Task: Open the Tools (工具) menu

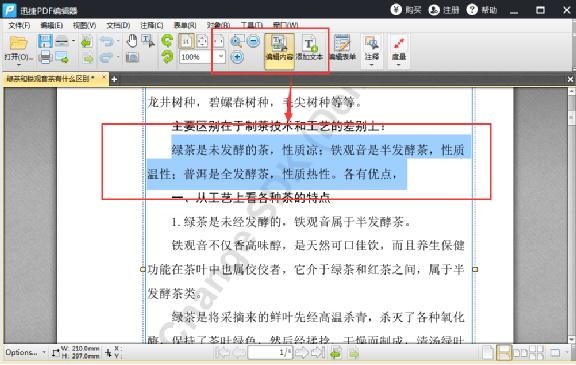Action: click(x=252, y=25)
